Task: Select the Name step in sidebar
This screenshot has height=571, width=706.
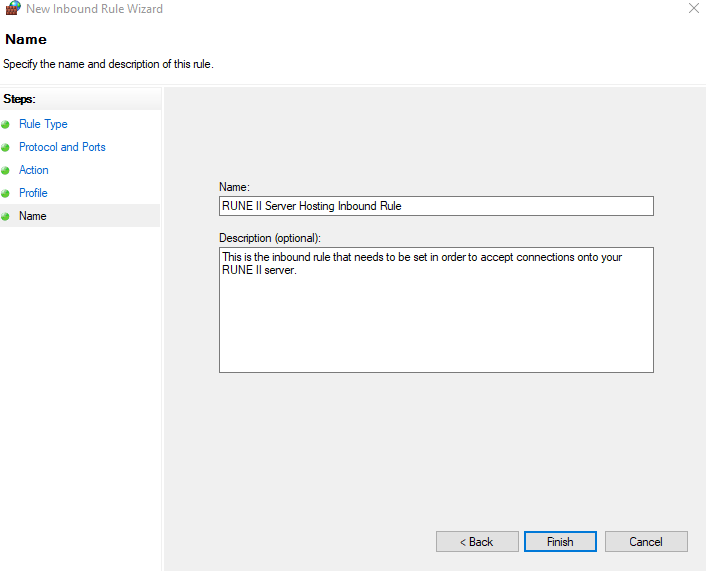Action: click(32, 216)
